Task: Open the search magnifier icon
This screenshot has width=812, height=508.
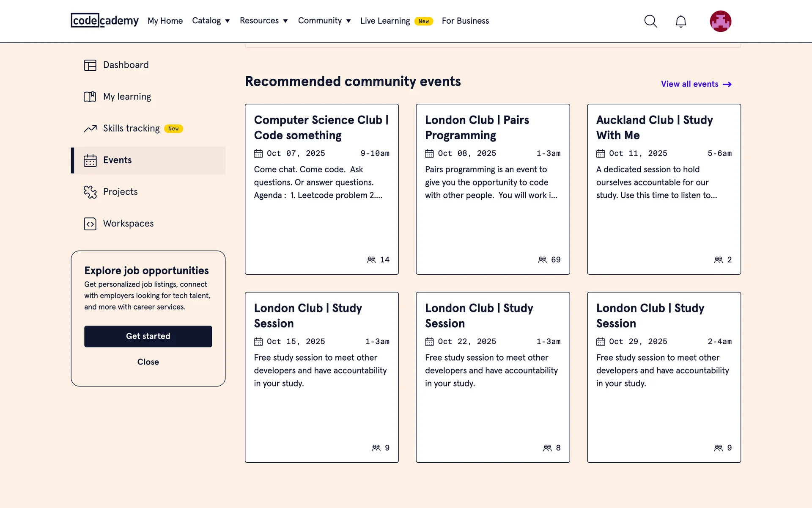Action: coord(650,21)
